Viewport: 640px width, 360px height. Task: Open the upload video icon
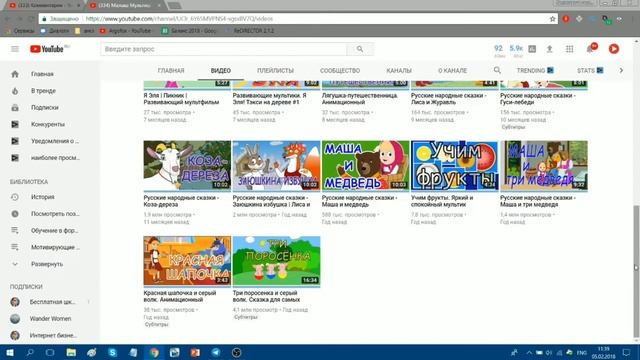[549, 49]
